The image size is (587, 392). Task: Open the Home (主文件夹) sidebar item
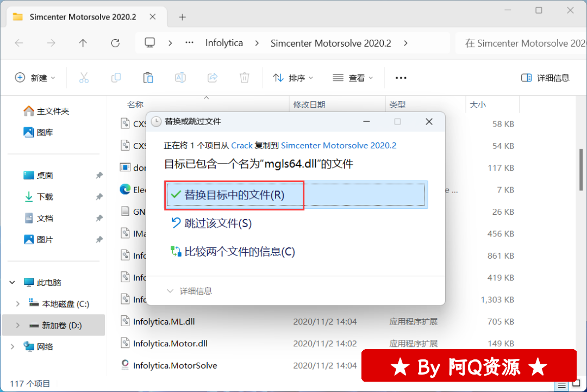(46, 111)
